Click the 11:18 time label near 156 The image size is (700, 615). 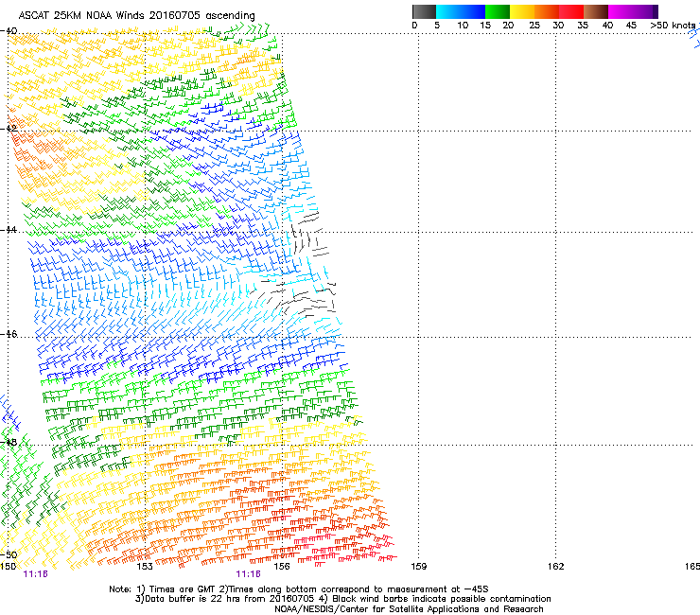point(248,574)
